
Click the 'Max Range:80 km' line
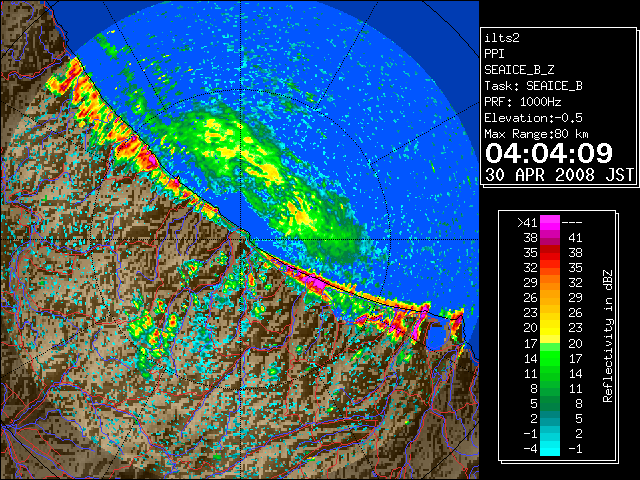coord(537,134)
